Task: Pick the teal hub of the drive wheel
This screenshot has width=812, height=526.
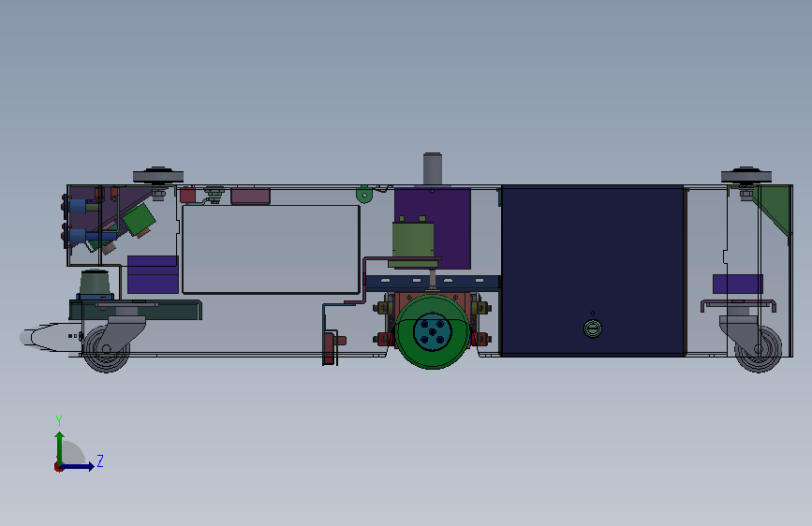Action: [432, 332]
